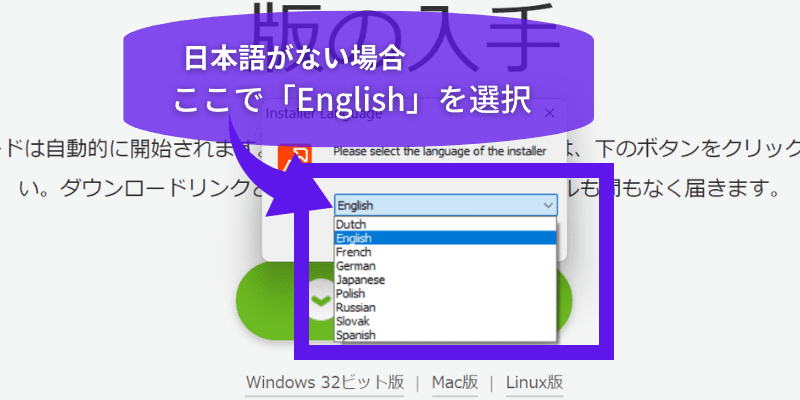Choose Polish in the language list

point(445,293)
